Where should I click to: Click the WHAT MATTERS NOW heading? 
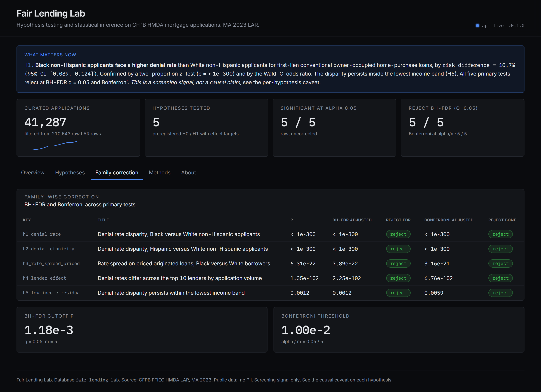coord(50,55)
